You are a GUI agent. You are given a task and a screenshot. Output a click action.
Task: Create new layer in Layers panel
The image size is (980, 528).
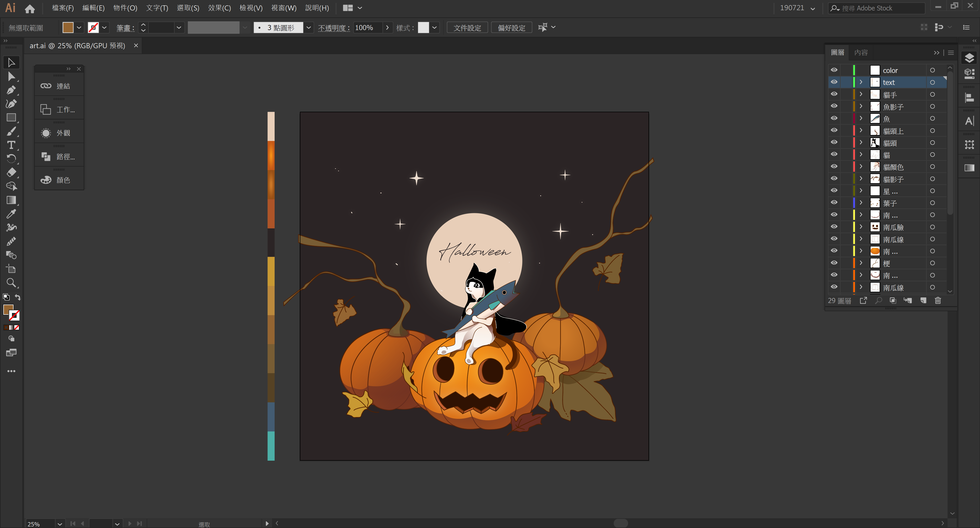pos(923,300)
